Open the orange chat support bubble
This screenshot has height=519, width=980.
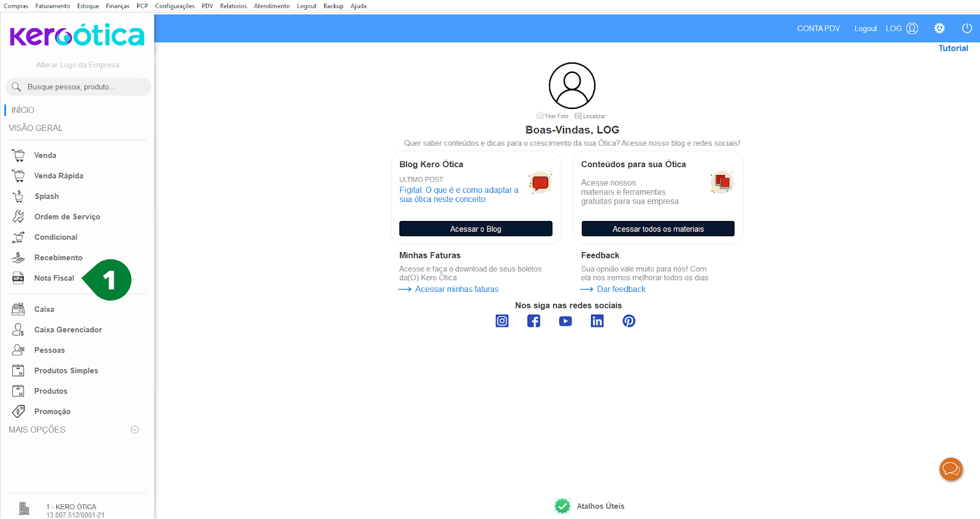coord(951,469)
